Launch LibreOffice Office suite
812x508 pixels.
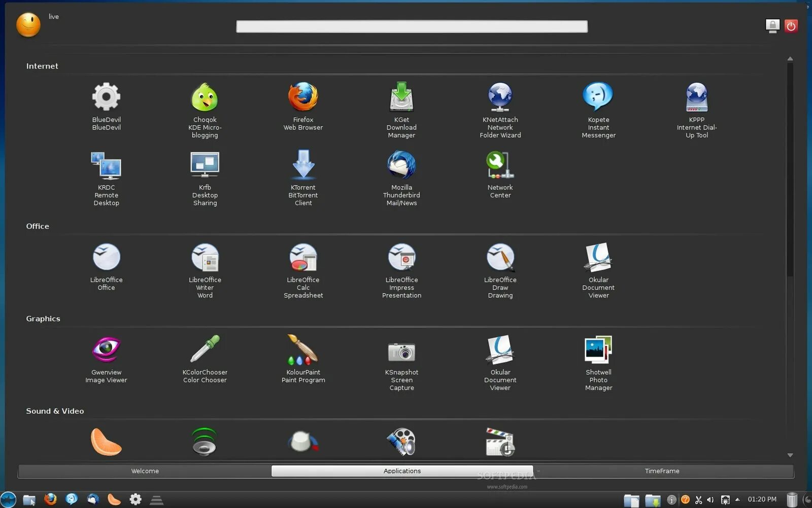pos(106,267)
